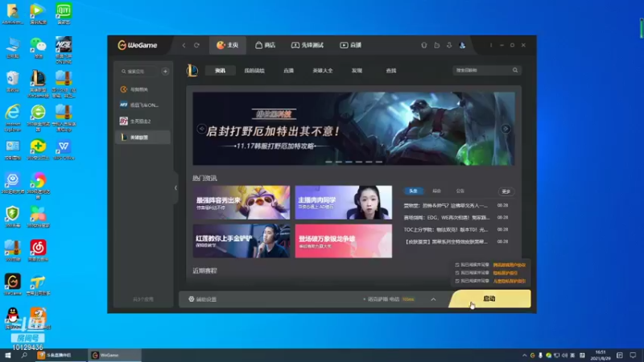
Task: Open the Windows Start menu
Action: click(x=8, y=355)
